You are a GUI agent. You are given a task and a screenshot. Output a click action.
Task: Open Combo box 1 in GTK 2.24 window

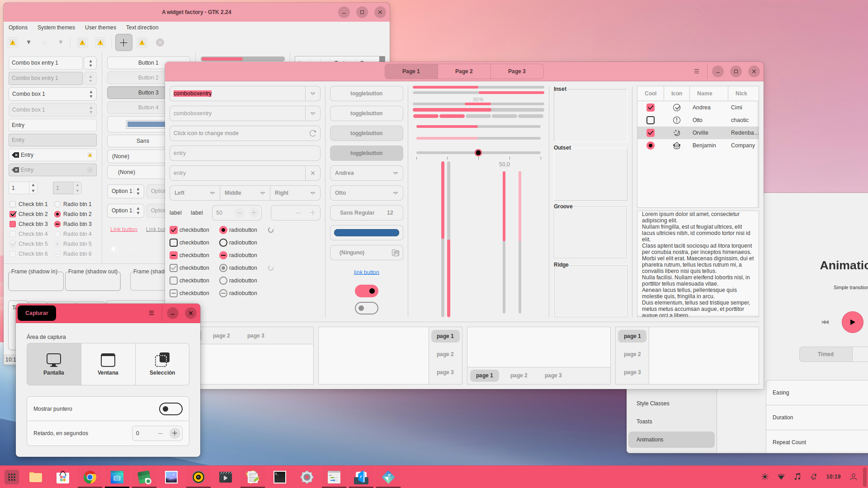(52, 94)
